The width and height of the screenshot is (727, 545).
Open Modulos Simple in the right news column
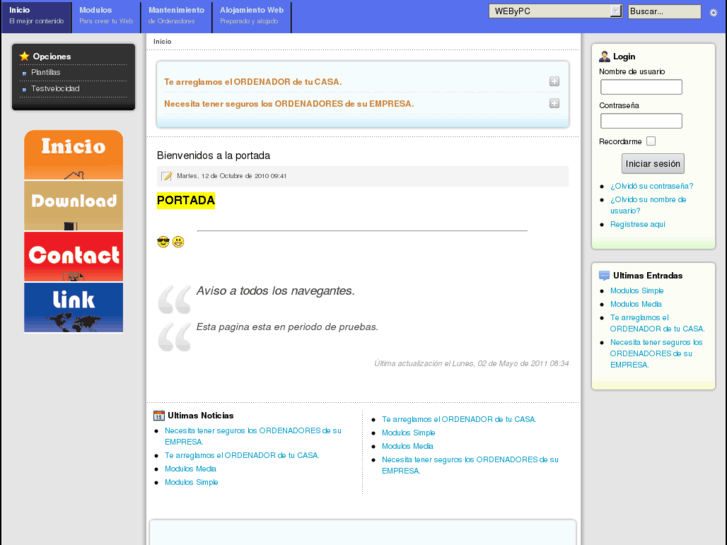408,433
